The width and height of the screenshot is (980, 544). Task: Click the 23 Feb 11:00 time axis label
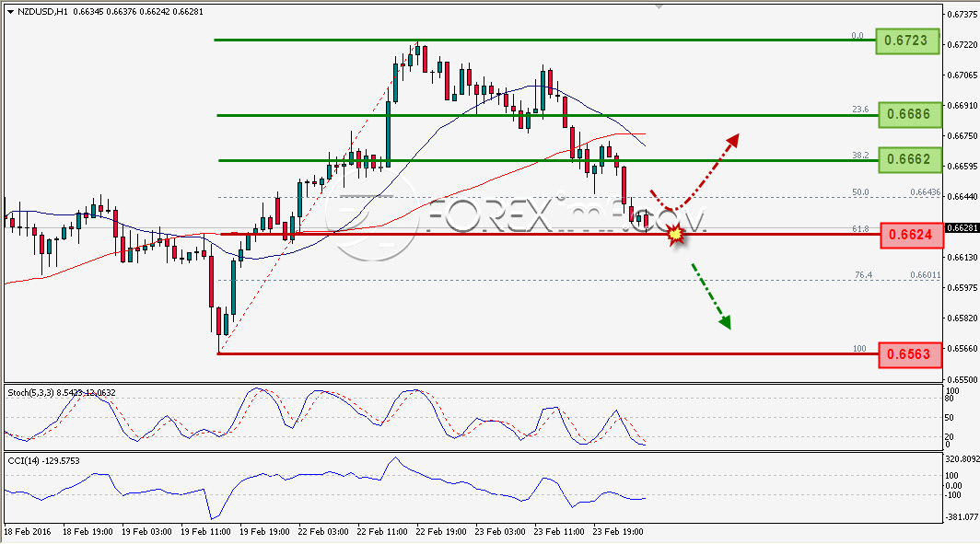(x=559, y=532)
